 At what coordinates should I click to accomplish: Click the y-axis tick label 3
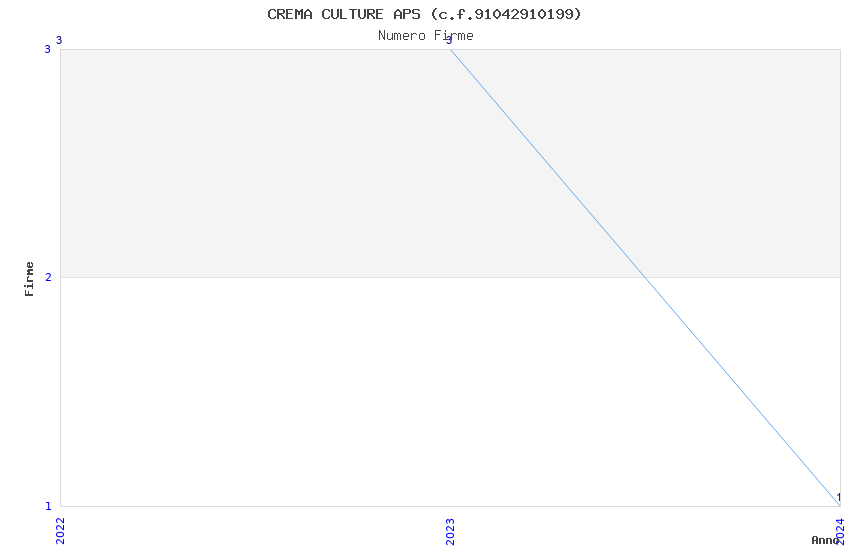47,49
